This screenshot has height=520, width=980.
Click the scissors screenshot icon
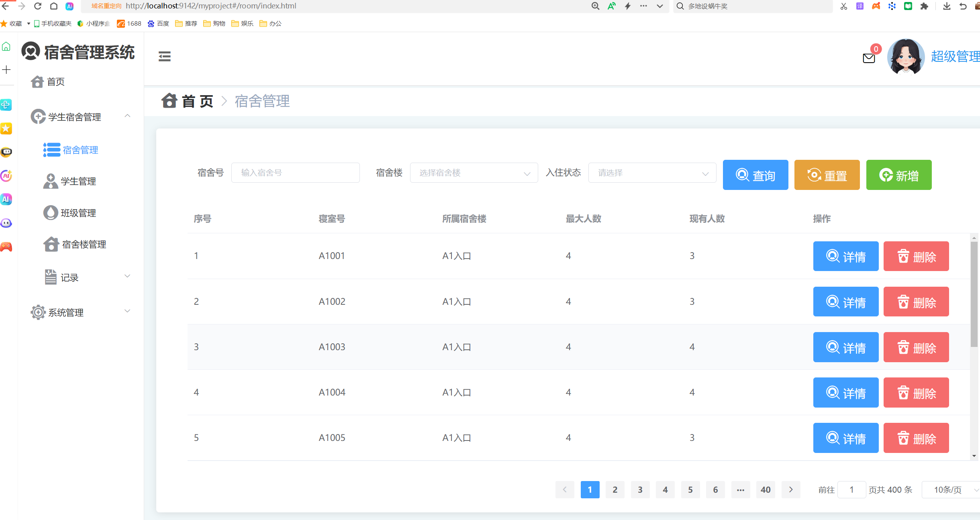843,6
